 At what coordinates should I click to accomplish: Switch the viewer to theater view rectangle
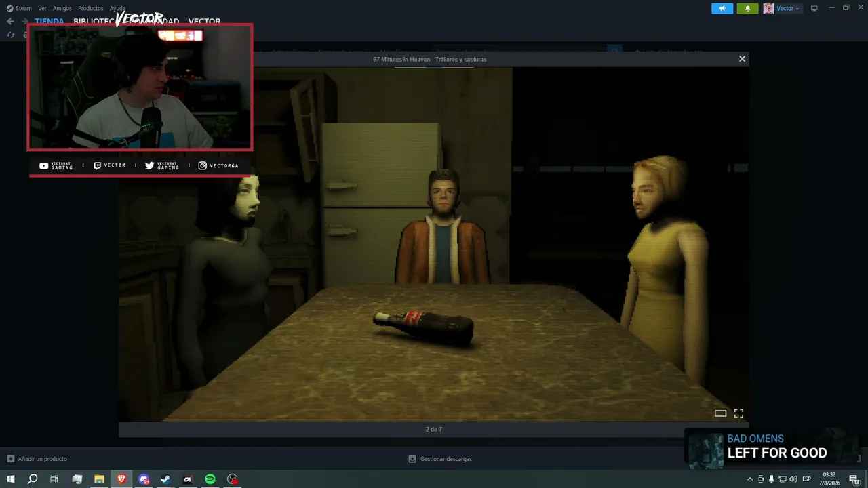click(x=720, y=413)
